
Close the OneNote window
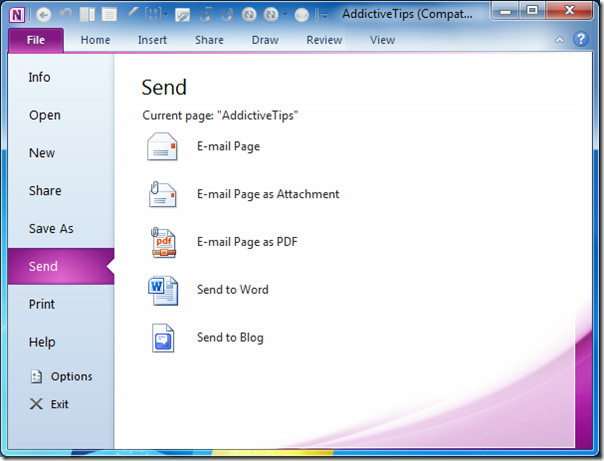click(569, 10)
